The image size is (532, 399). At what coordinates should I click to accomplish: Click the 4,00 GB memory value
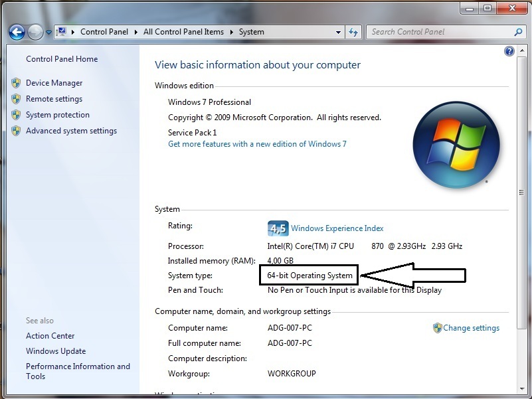click(280, 261)
